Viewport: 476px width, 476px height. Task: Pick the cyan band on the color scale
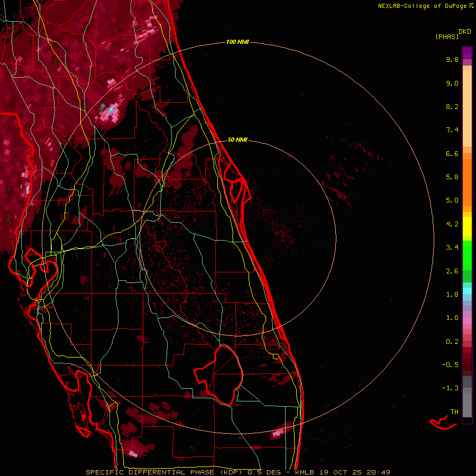(467, 291)
